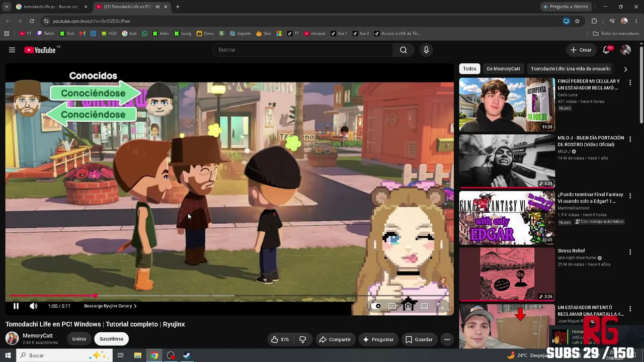Open a new browser tab
This screenshot has height=362, width=644.
tap(178, 7)
